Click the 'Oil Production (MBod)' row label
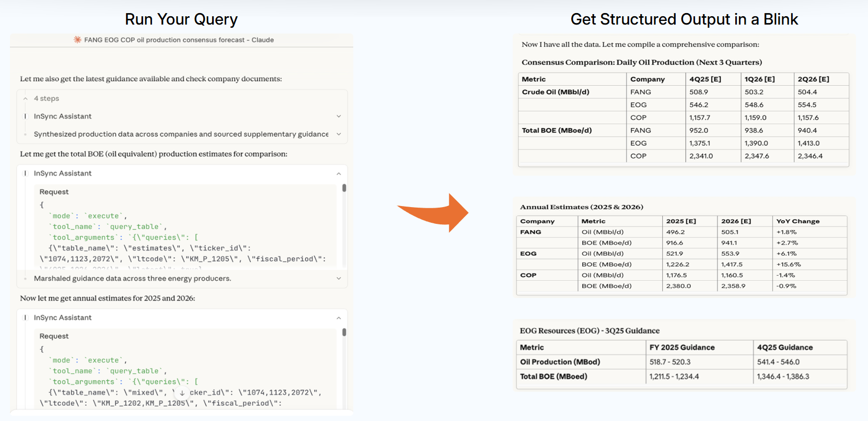This screenshot has height=421, width=868. (x=560, y=362)
